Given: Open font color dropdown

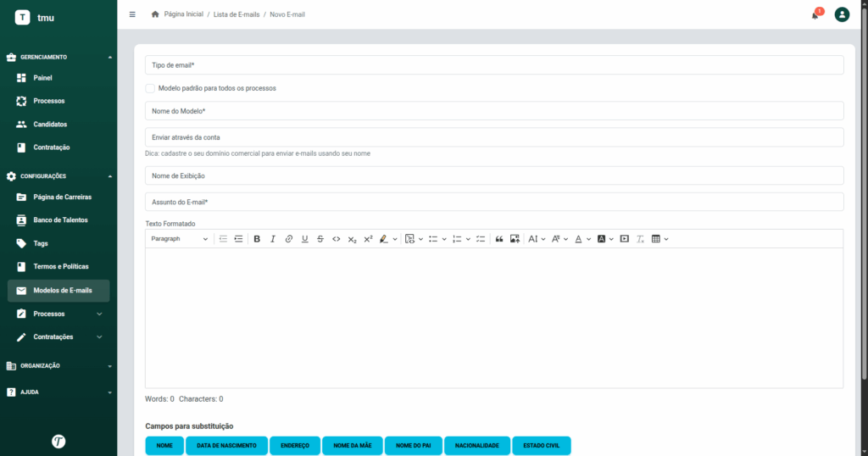Looking at the screenshot, I should click(582, 239).
